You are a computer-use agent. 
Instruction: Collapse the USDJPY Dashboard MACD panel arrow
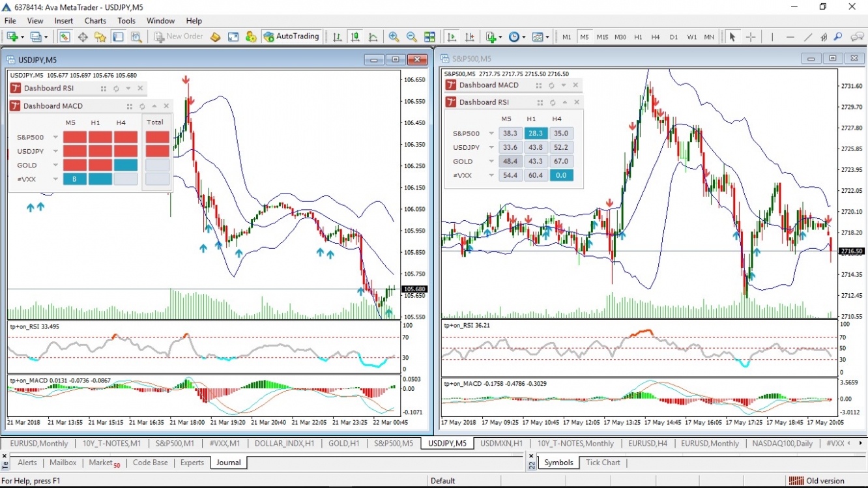pyautogui.click(x=154, y=106)
